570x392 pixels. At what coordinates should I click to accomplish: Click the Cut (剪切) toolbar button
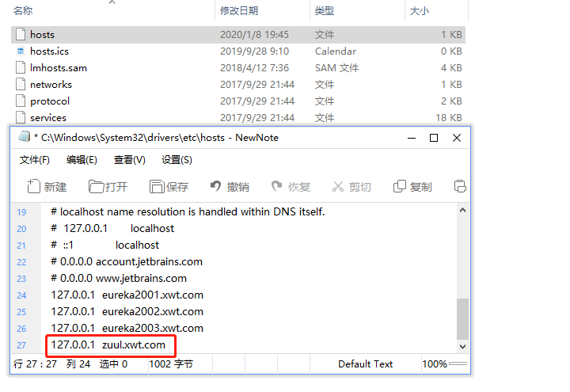coord(351,187)
